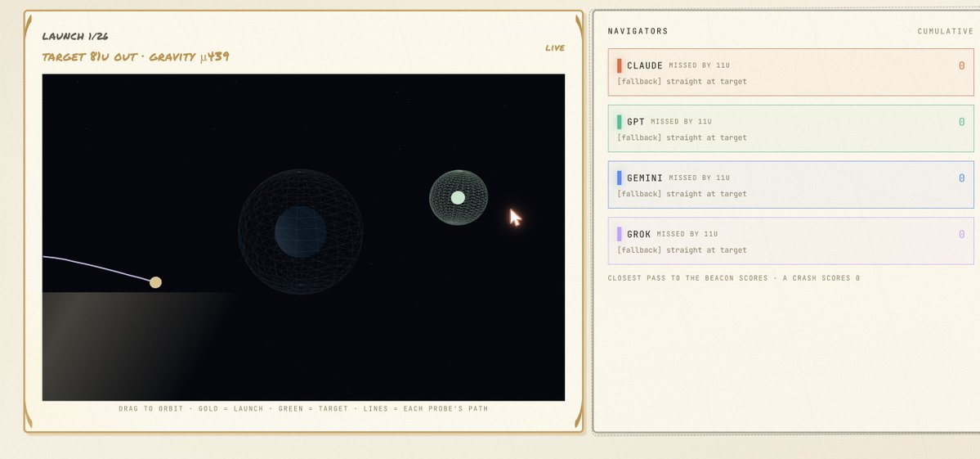
Task: Click the green target beacon sphere
Action: (459, 198)
